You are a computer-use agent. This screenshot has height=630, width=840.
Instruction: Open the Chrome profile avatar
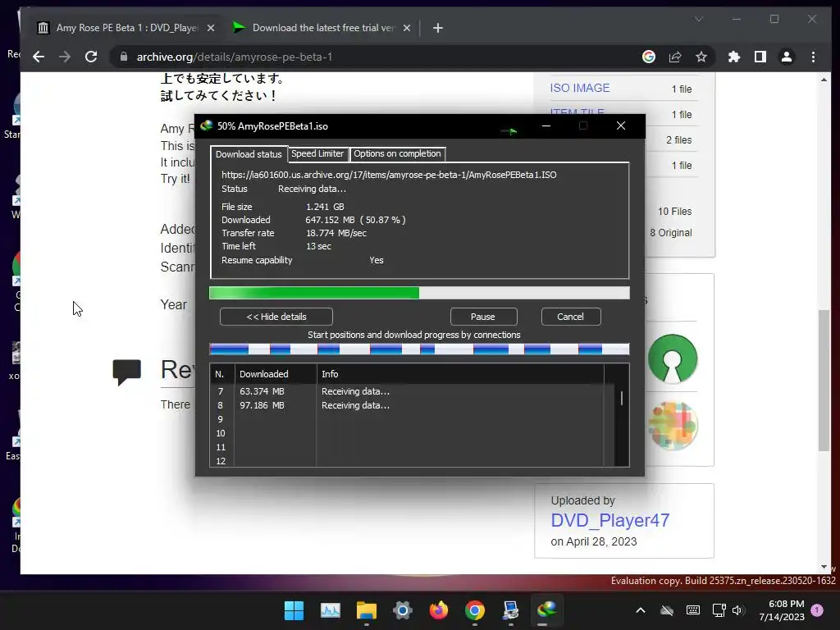pyautogui.click(x=787, y=57)
